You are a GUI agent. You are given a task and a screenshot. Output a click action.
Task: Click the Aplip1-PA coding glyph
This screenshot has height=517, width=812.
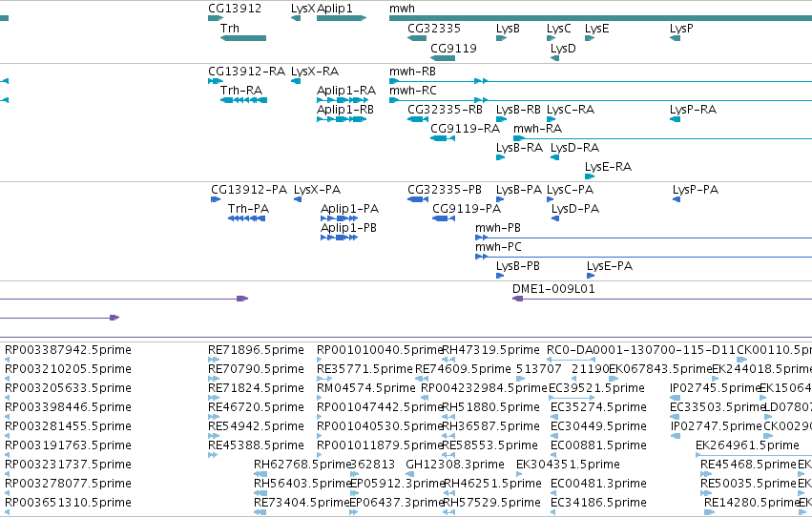tap(339, 218)
